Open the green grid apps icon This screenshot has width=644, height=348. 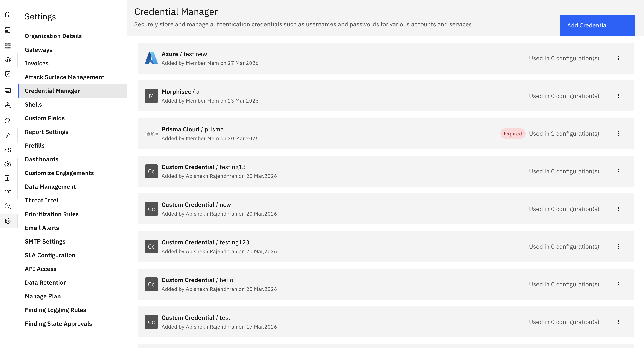coord(8,46)
